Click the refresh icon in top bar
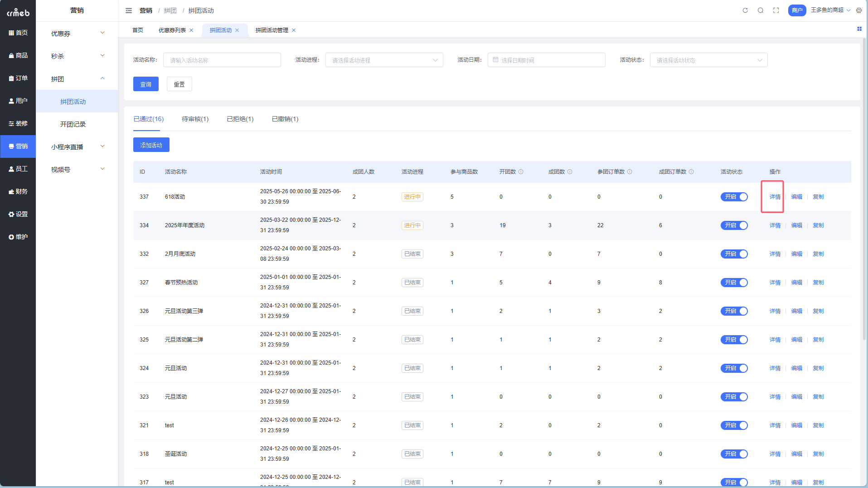Image resolution: width=868 pixels, height=488 pixels. tap(745, 10)
